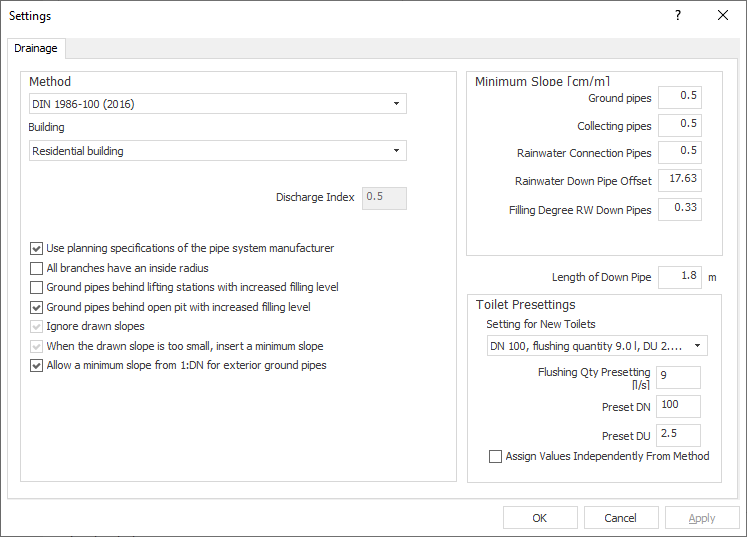
Task: Close the Settings dialog
Action: point(723,15)
